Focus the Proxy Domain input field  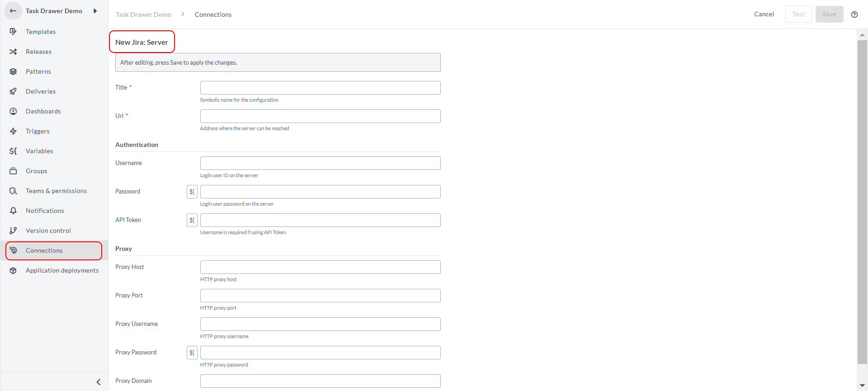point(320,381)
